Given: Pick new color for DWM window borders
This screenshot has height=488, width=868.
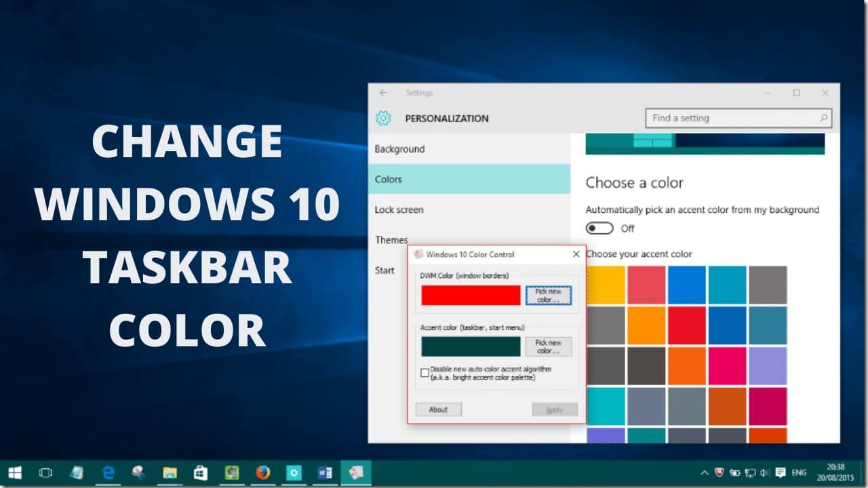Looking at the screenshot, I should click(x=549, y=296).
